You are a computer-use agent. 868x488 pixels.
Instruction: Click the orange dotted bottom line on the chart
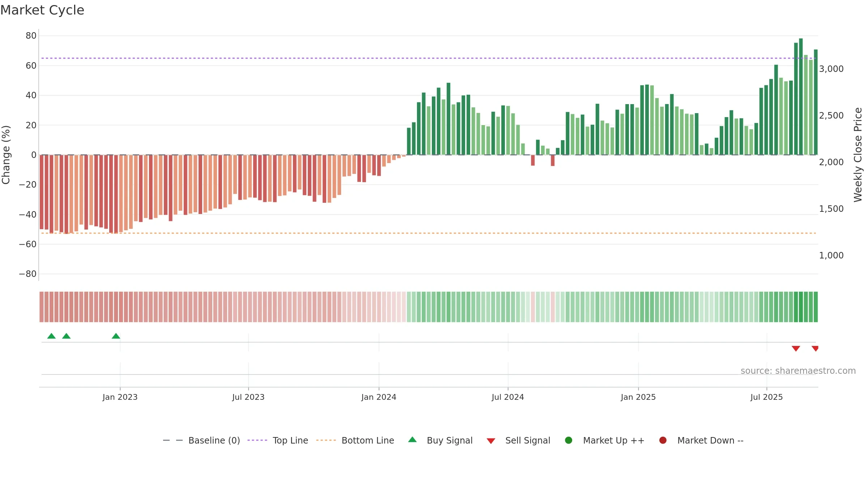429,233
